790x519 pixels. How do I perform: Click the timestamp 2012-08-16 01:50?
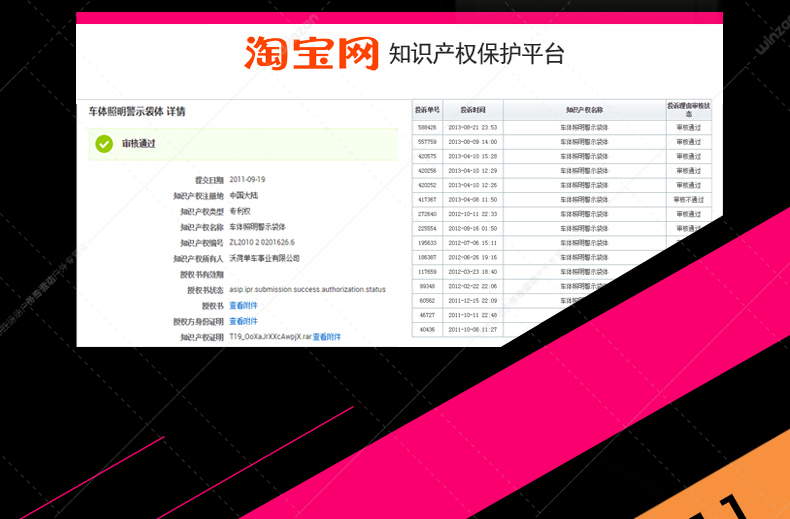point(473,228)
